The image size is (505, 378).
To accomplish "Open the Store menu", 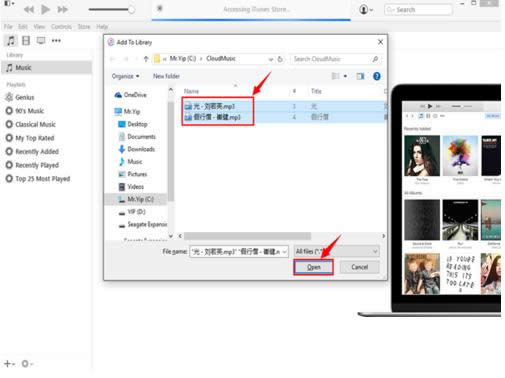I will (84, 27).
